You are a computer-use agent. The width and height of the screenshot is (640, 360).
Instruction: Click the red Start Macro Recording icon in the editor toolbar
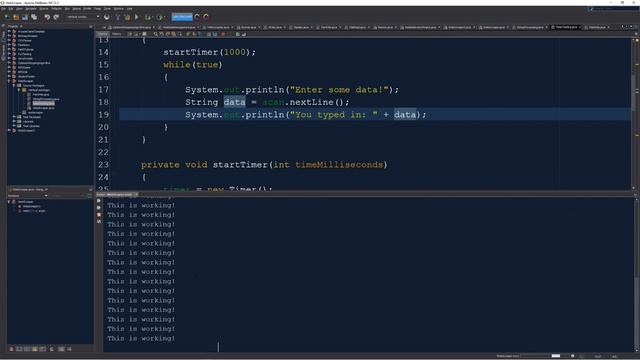pyautogui.click(x=223, y=34)
